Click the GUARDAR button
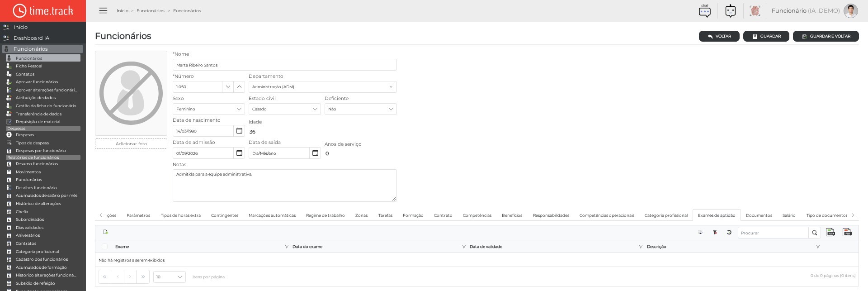The height and width of the screenshot is (291, 868). tap(766, 36)
